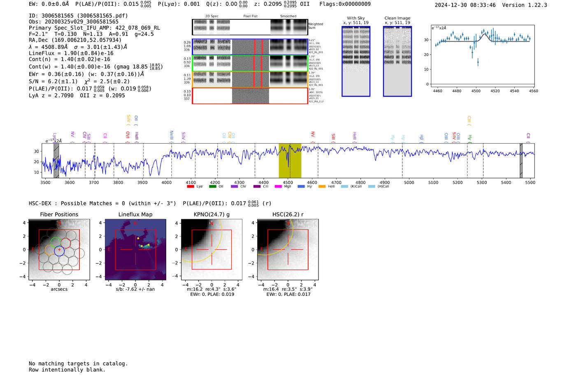Click the Flags:0x00000009 text
Image resolution: width=576 pixels, height=392 pixels.
click(x=345, y=4)
